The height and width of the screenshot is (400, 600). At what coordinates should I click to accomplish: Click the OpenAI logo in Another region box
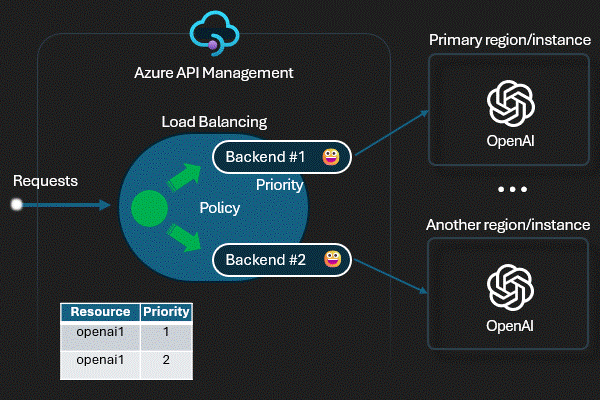[510, 287]
